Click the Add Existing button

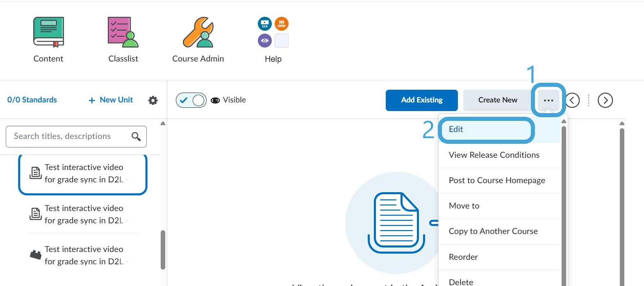[x=422, y=100]
